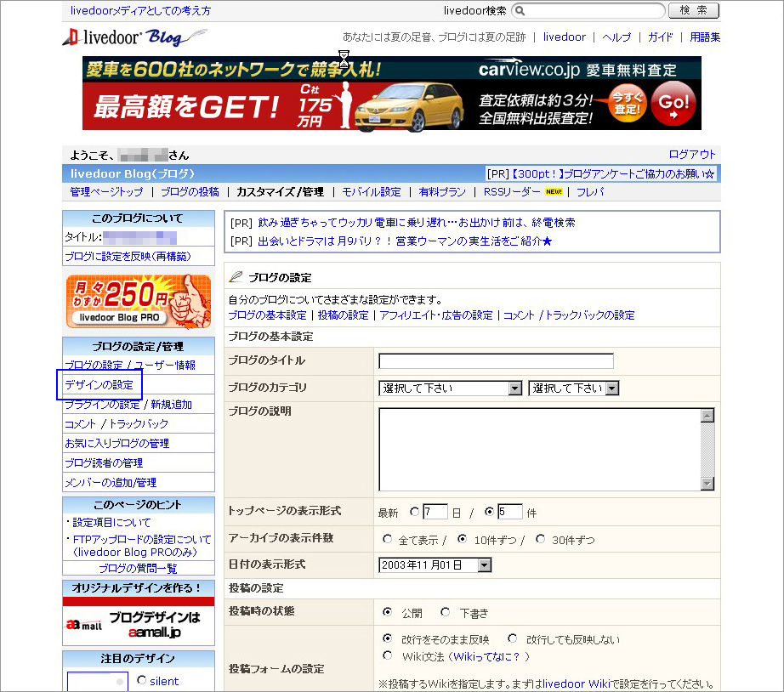
Task: Open FTPアップロードの設定について link
Action: (142, 546)
